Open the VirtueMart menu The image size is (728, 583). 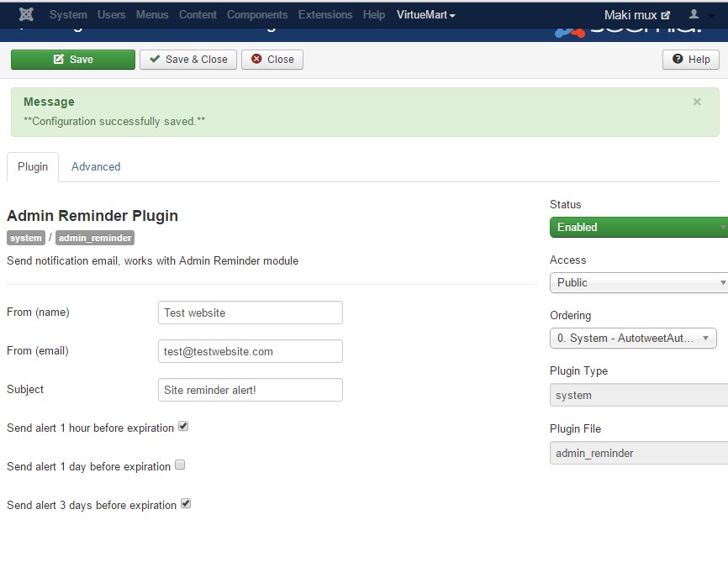pos(425,15)
